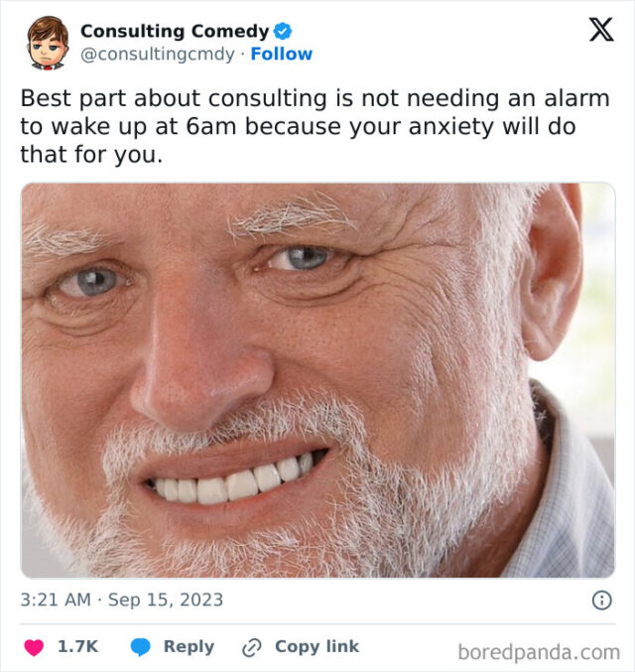This screenshot has width=635, height=672.
Task: Click the boredpanda.com watermark
Action: click(539, 652)
